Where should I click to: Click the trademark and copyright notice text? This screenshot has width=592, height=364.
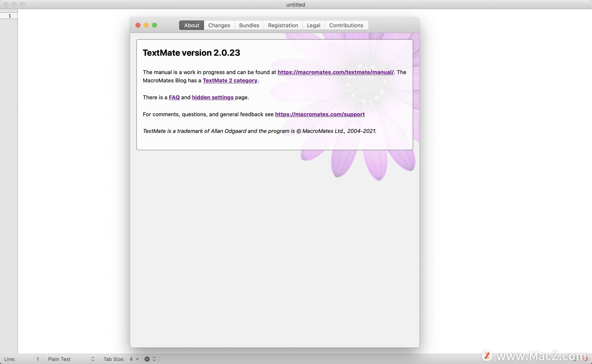(x=260, y=131)
